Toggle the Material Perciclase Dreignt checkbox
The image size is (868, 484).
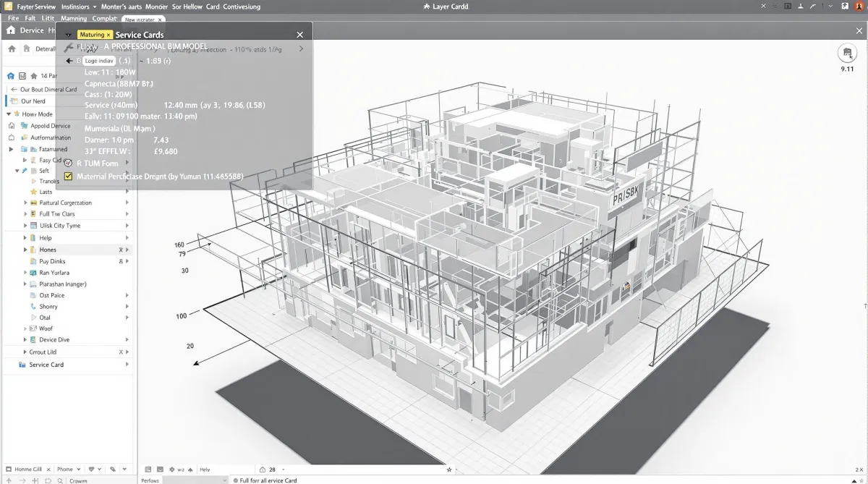pyautogui.click(x=69, y=176)
